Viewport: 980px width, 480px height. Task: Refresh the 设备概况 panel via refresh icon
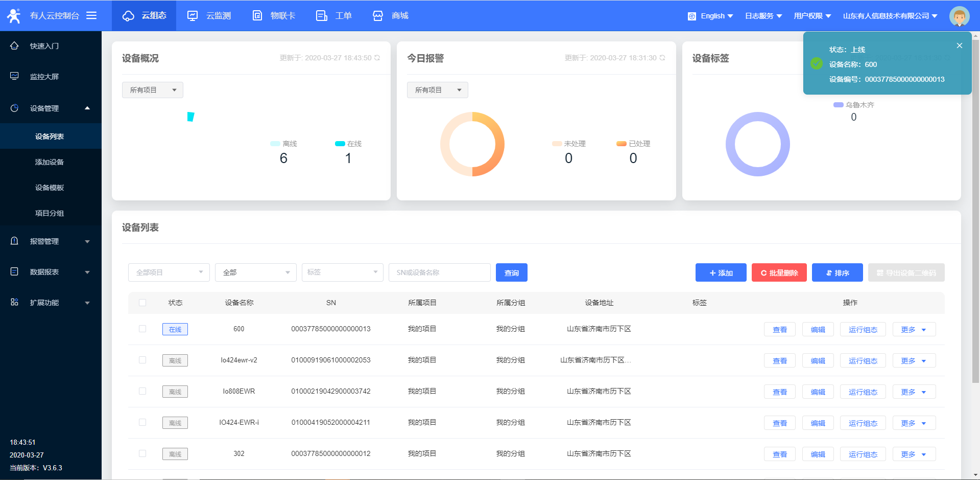pyautogui.click(x=377, y=58)
